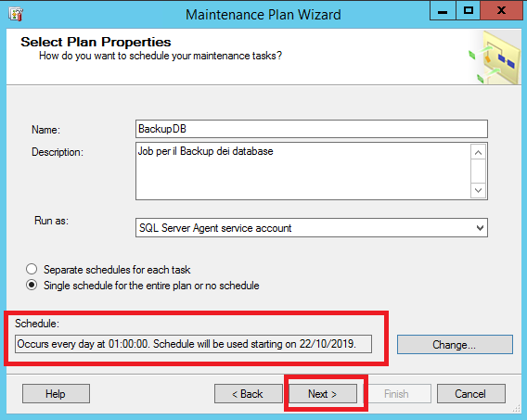This screenshot has height=420, width=527.
Task: Click the Maintenance Plan Wizard title icon
Action: pos(16,14)
